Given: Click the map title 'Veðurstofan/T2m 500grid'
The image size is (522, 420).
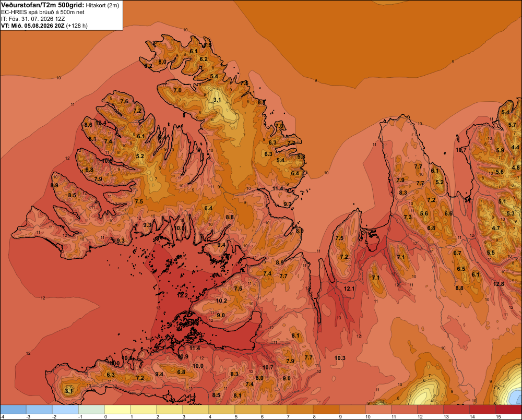Looking at the screenshot, I should coord(42,5).
